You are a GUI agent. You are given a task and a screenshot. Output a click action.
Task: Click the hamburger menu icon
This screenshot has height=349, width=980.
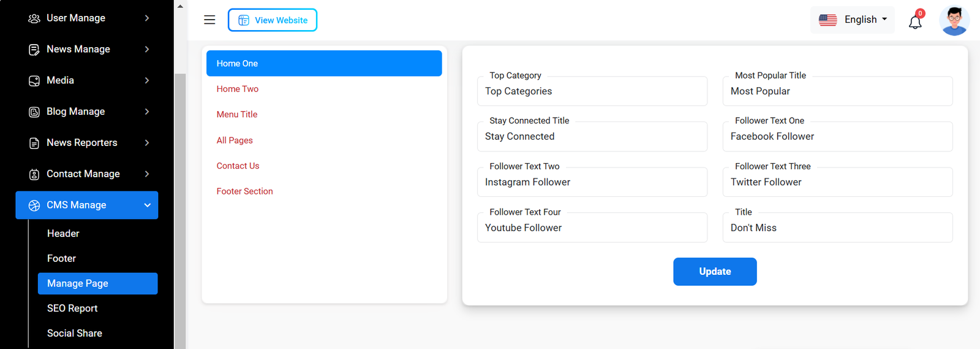209,20
